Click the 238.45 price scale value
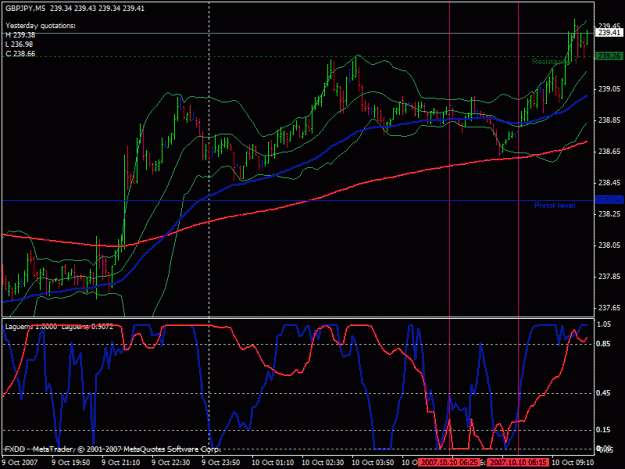The height and width of the screenshot is (469, 625). click(x=609, y=182)
